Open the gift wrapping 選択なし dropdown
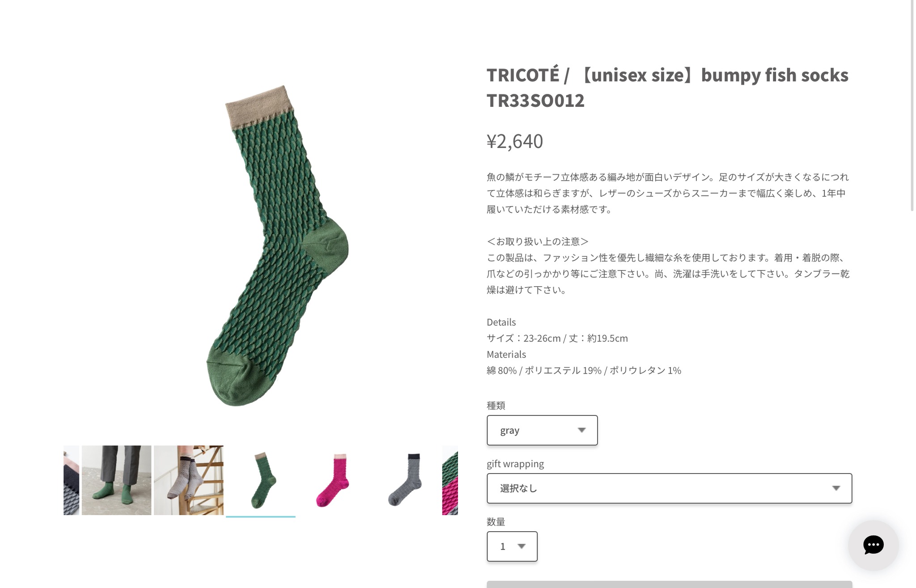916x588 pixels. [669, 488]
